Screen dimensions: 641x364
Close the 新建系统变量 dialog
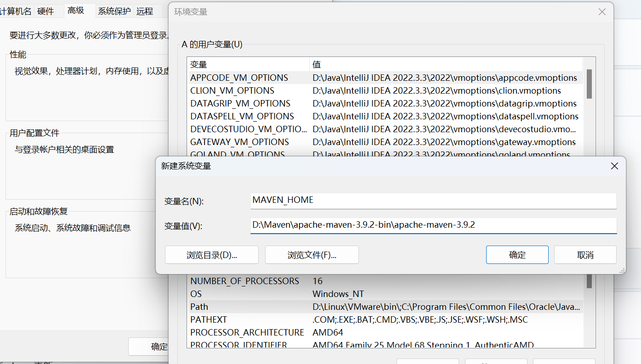614,166
